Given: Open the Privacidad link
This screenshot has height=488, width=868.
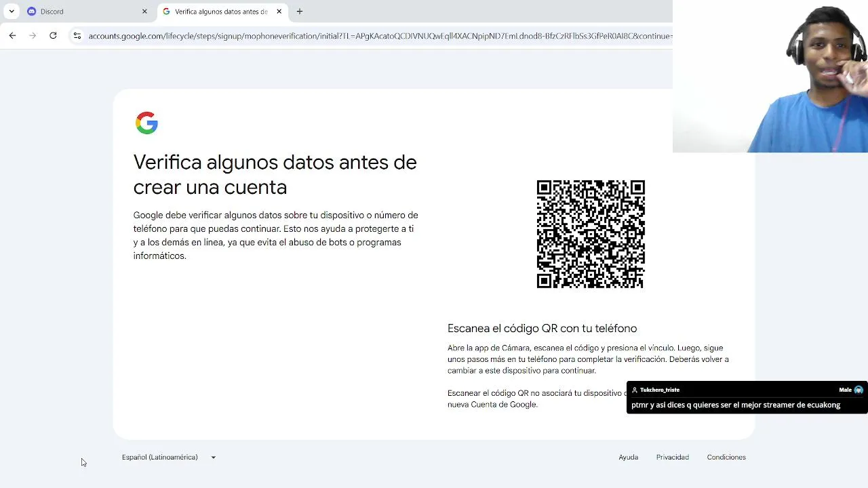Looking at the screenshot, I should point(672,457).
